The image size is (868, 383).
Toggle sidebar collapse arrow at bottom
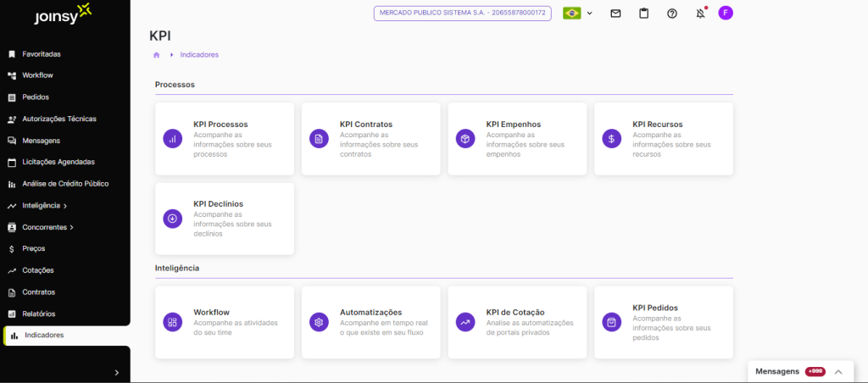pos(116,372)
